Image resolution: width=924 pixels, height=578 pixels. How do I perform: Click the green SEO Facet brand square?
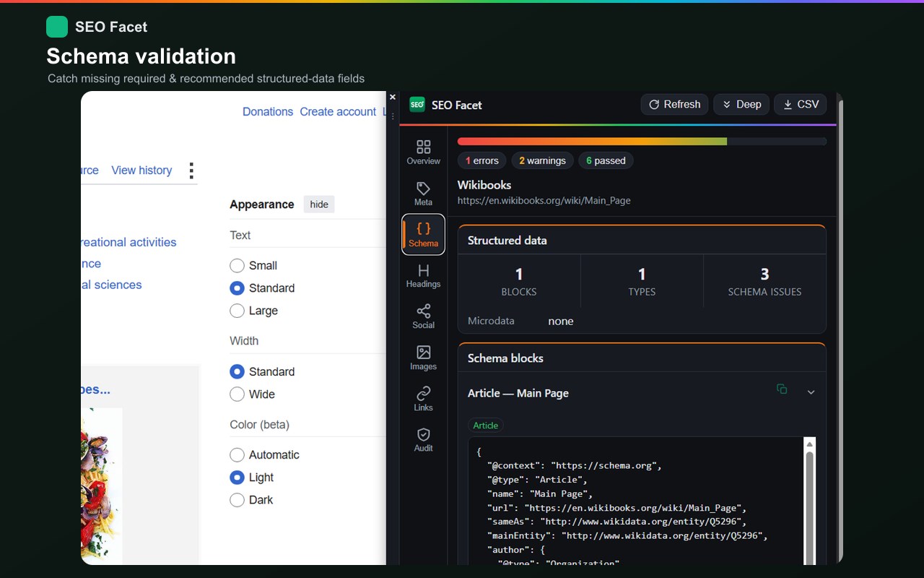[57, 27]
